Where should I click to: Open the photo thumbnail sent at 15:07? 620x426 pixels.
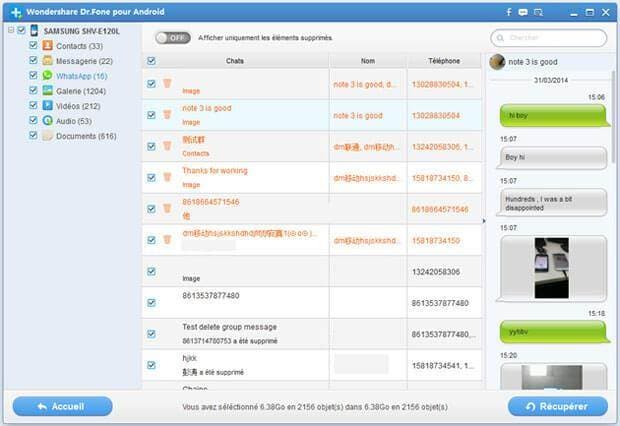pyautogui.click(x=552, y=268)
